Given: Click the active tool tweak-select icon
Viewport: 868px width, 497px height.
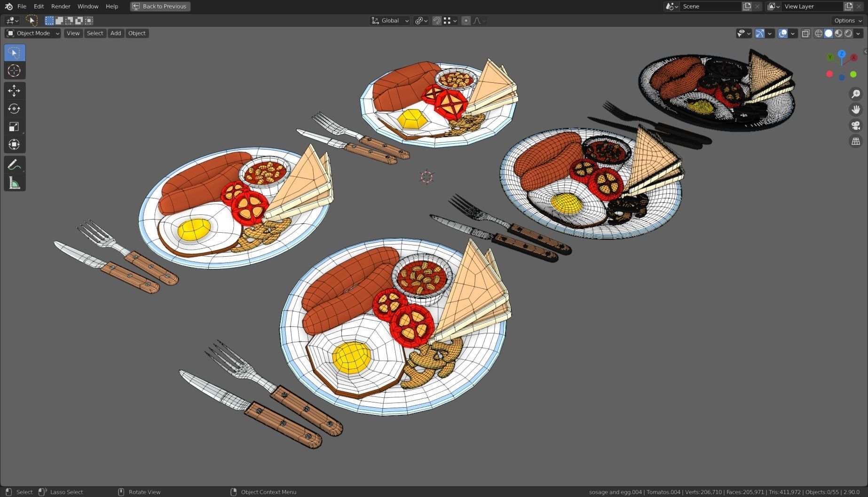Looking at the screenshot, I should coord(32,20).
